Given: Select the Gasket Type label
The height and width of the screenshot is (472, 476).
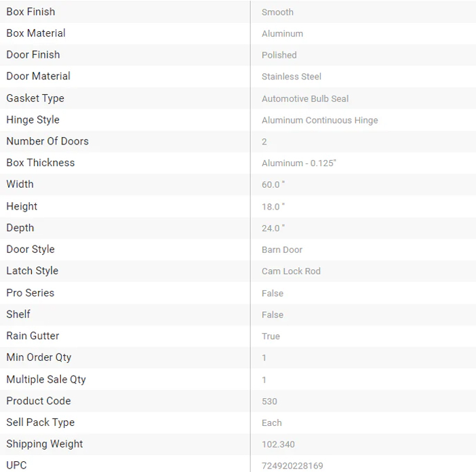Looking at the screenshot, I should click(x=35, y=98).
